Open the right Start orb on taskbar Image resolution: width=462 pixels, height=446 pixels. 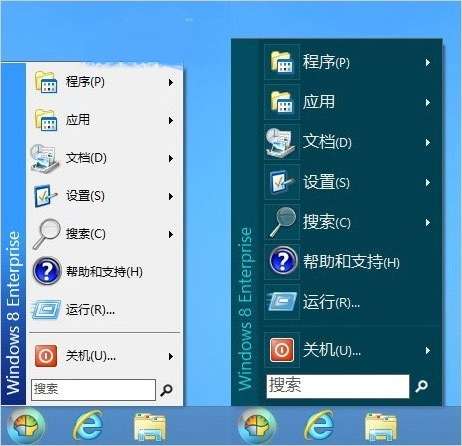pos(257,426)
